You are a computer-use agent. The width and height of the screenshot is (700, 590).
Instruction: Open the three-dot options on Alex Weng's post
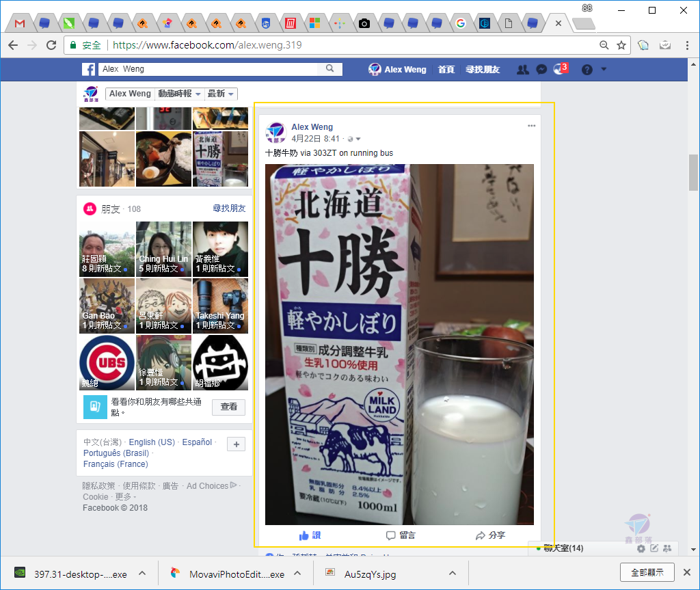coord(531,126)
